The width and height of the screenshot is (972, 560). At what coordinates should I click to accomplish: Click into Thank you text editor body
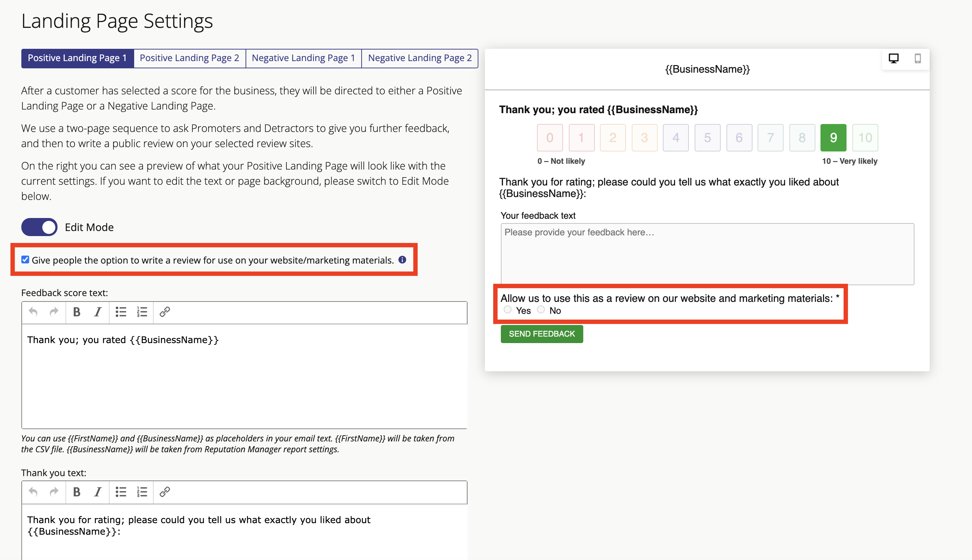tap(245, 532)
